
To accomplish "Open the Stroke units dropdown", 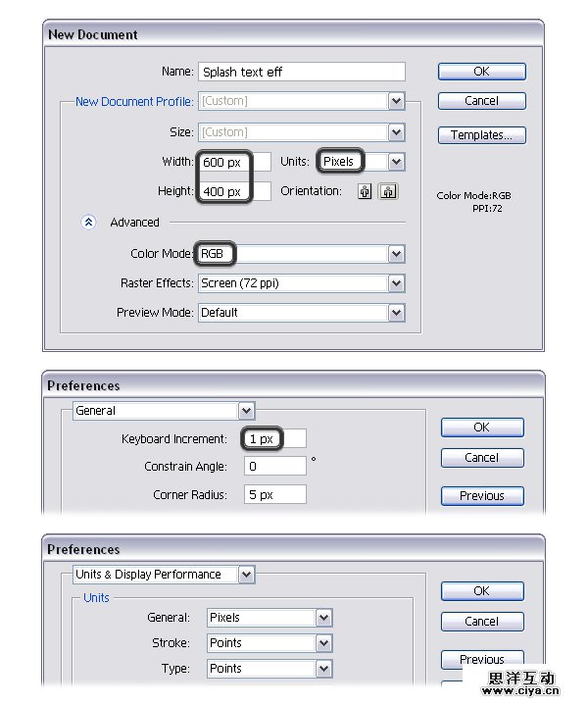I will point(324,643).
